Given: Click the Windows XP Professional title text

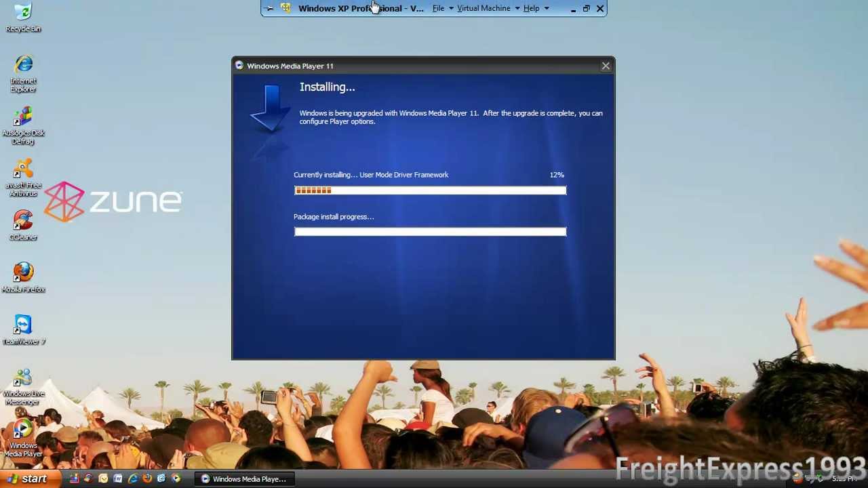Looking at the screenshot, I should coord(361,8).
